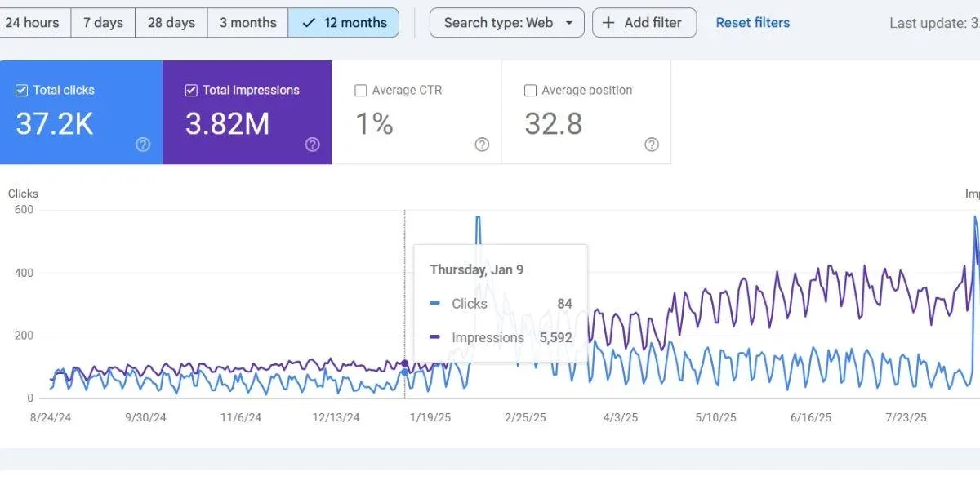Screen dimensions: 980x490
Task: Click the Reset filters link
Action: click(x=752, y=22)
